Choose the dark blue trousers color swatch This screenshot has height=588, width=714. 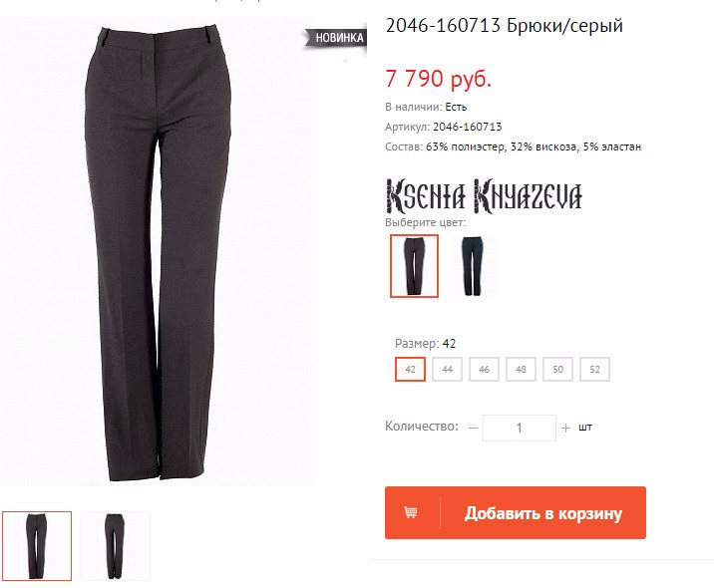click(473, 266)
